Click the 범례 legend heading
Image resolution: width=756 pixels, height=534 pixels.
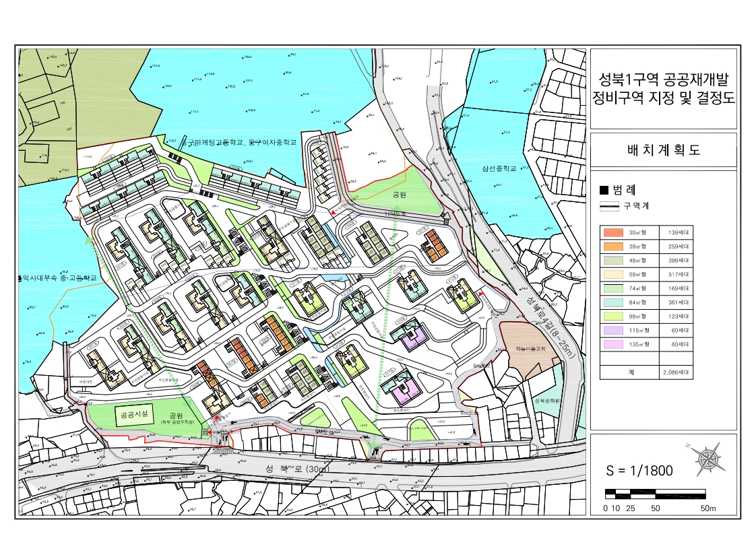point(625,190)
